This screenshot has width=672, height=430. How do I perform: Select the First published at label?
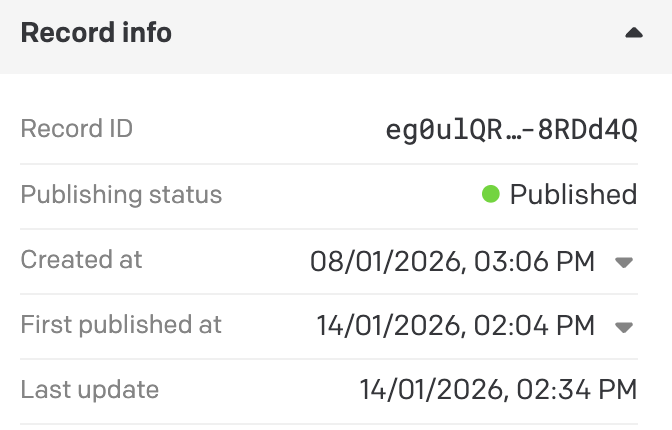(x=122, y=325)
